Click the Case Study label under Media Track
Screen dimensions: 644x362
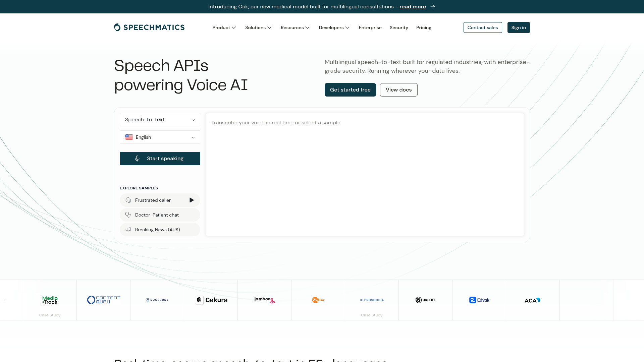coord(50,315)
